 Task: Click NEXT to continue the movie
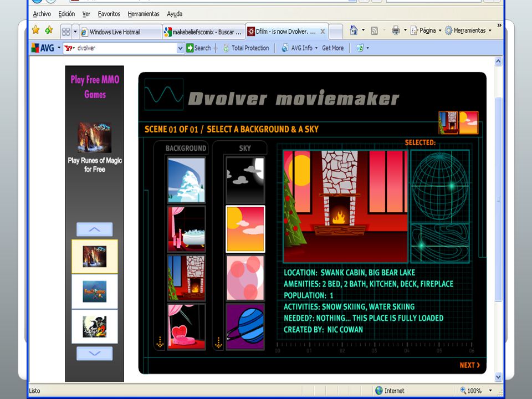click(x=470, y=365)
